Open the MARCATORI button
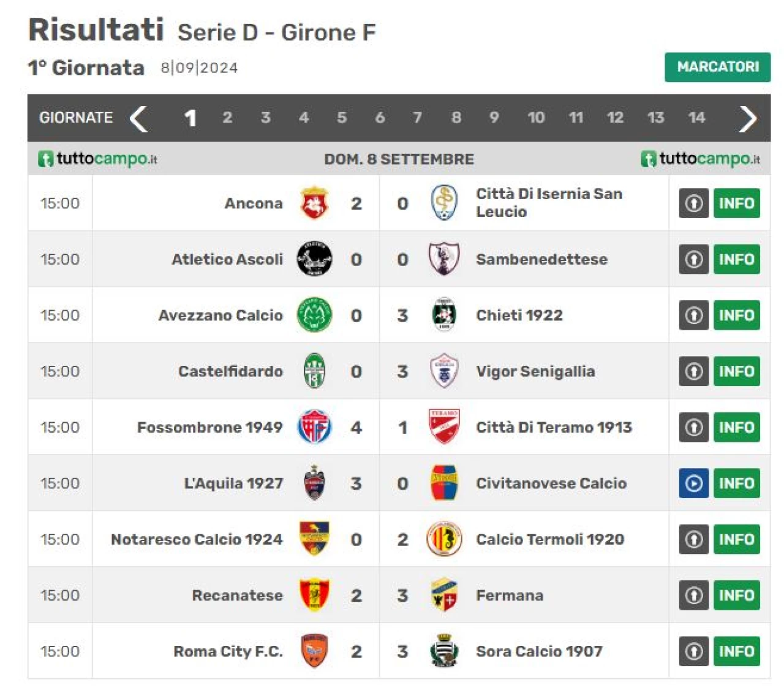This screenshot has height=690, width=784. [x=717, y=67]
